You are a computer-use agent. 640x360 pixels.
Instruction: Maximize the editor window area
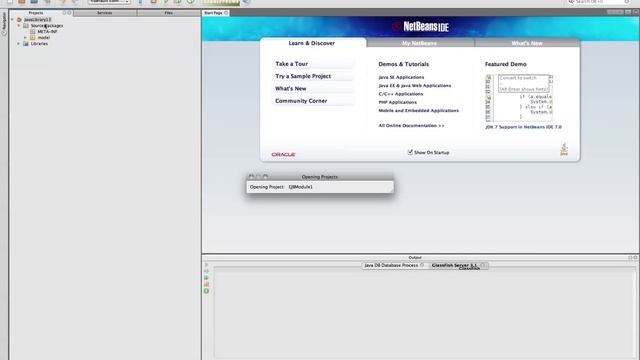tap(628, 13)
